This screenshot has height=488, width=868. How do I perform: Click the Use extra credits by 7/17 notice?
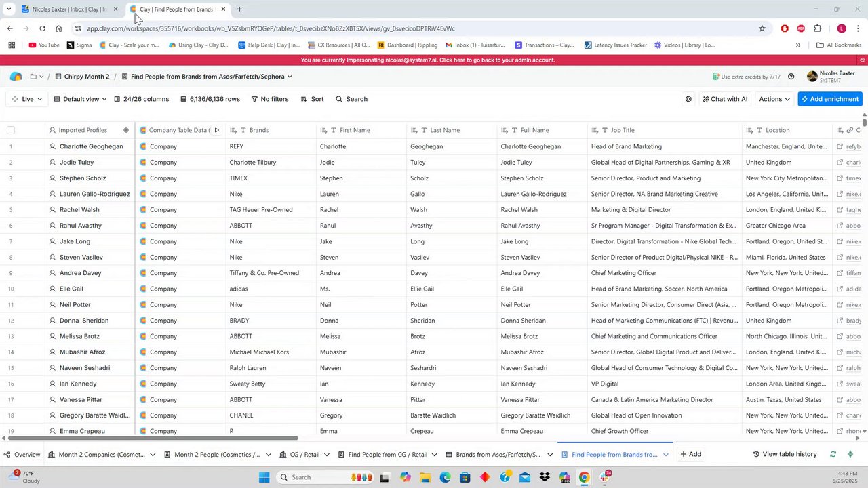click(x=746, y=77)
